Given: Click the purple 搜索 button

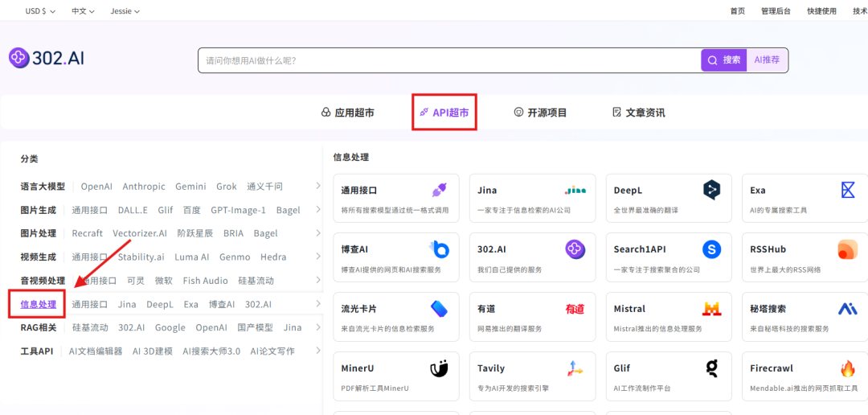Looking at the screenshot, I should (724, 60).
